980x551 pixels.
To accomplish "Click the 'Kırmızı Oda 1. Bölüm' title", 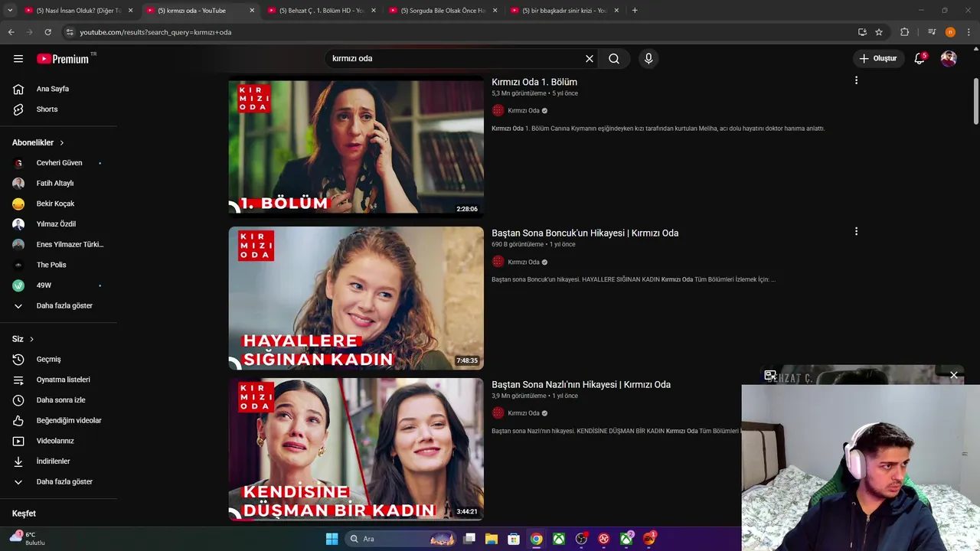I will (x=534, y=82).
